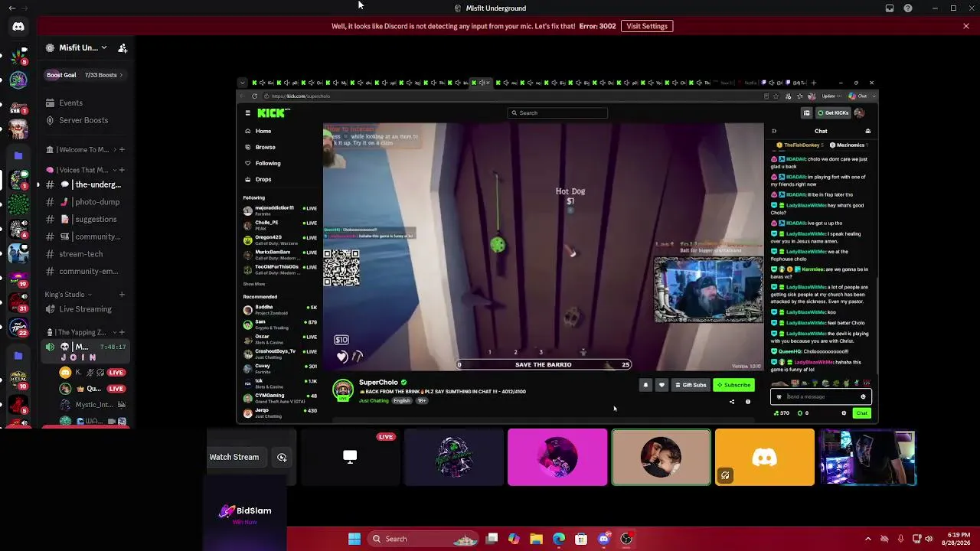Click the browser address bar URL
This screenshot has height=551, width=980.
[300, 96]
